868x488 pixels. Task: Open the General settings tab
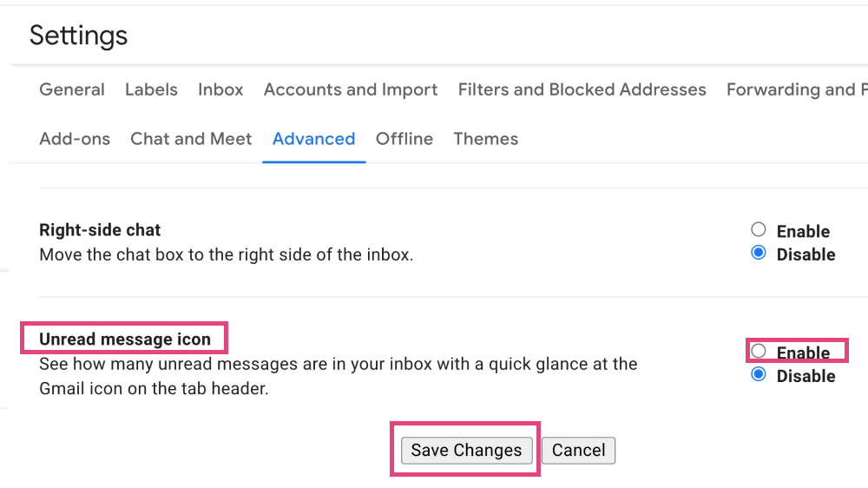[x=72, y=89]
